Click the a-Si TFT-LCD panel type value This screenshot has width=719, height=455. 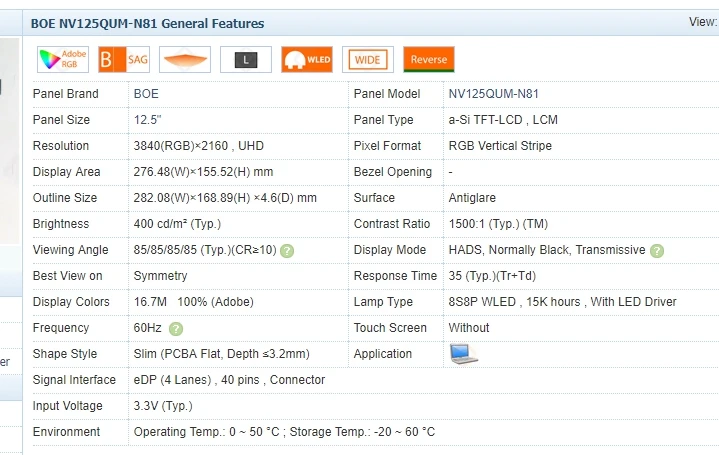[x=503, y=120]
